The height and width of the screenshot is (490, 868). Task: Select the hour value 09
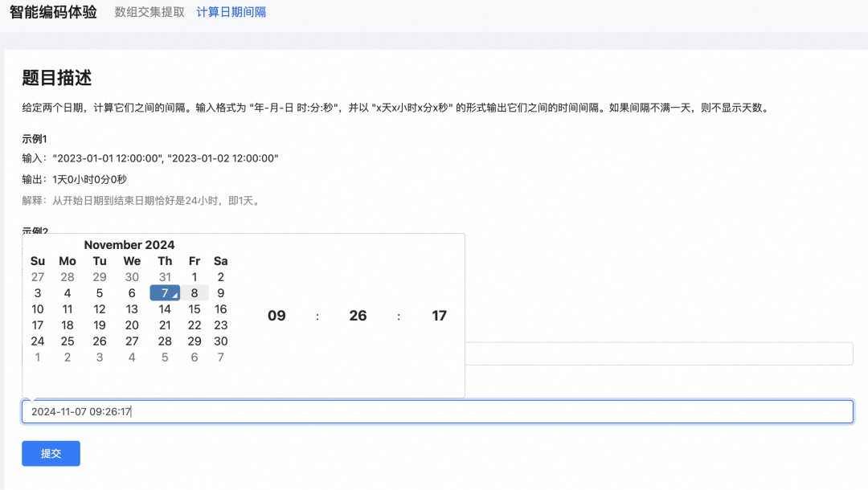(x=276, y=316)
